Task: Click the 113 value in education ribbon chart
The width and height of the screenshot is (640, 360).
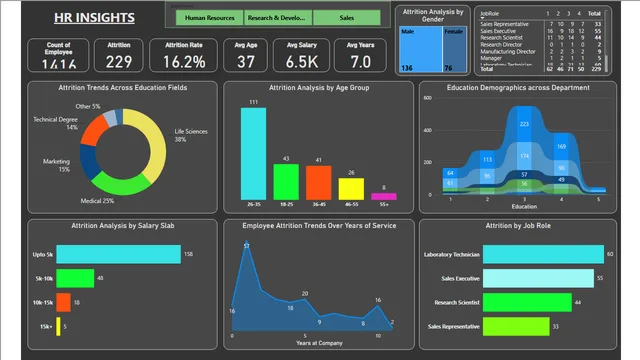Action: coord(487,160)
